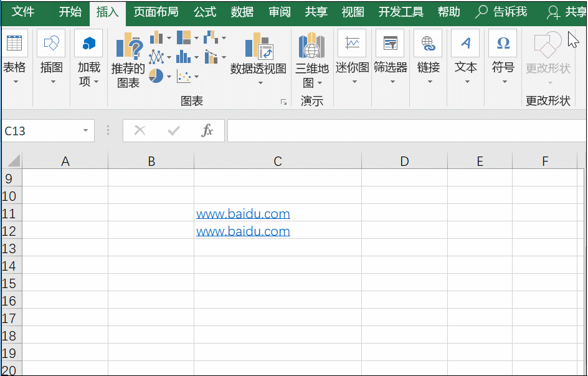The height and width of the screenshot is (376, 588).
Task: Open the 文件 File tab
Action: pyautogui.click(x=23, y=12)
